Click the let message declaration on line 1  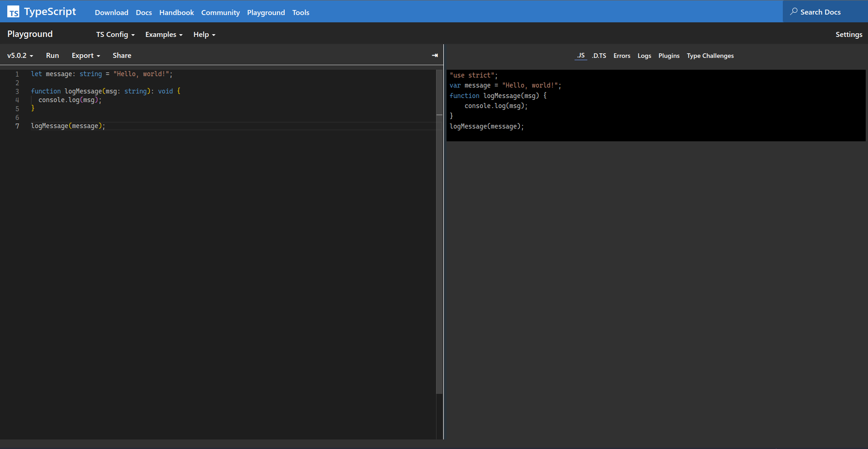pos(102,74)
